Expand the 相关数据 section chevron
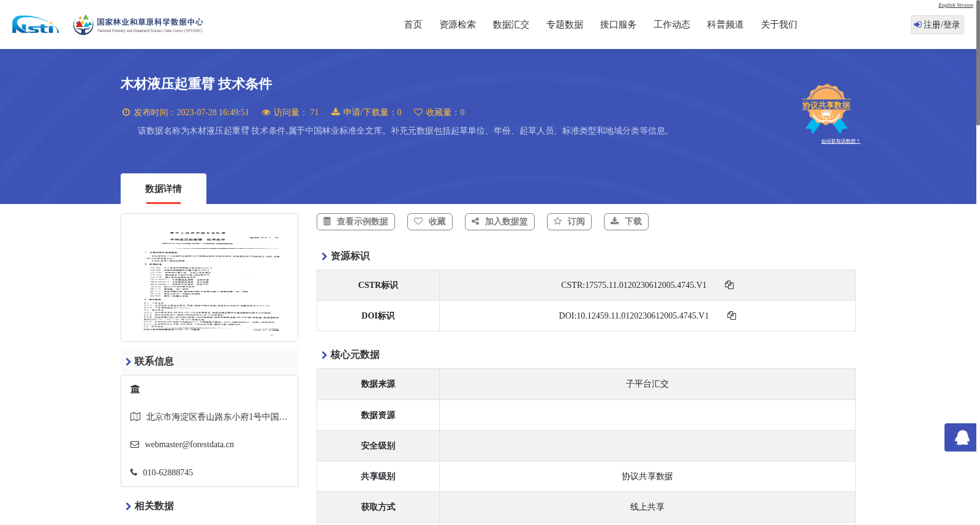Viewport: 980px width, 525px height. [128, 507]
